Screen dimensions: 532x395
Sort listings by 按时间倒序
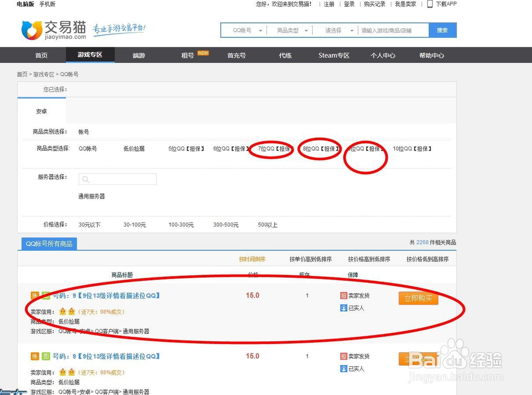pyautogui.click(x=252, y=259)
